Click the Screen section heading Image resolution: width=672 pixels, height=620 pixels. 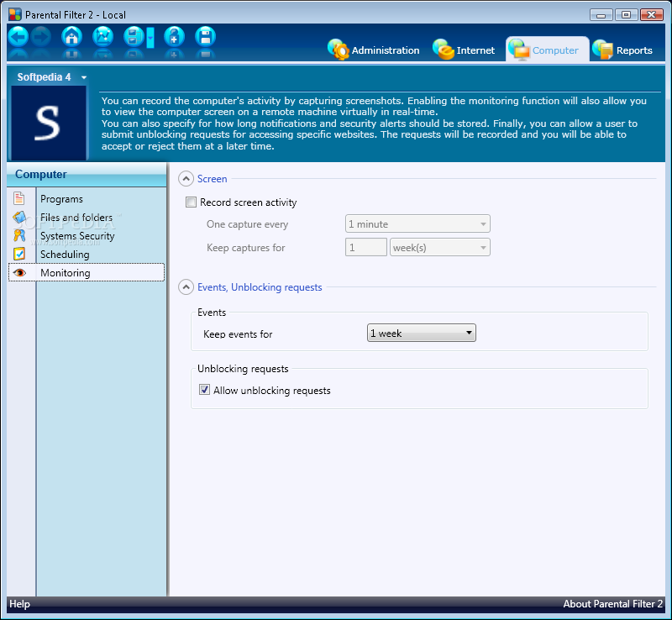pyautogui.click(x=213, y=179)
